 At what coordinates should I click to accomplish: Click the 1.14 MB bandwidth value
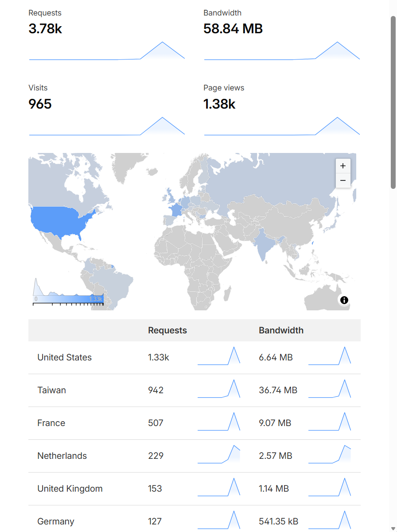pyautogui.click(x=274, y=489)
